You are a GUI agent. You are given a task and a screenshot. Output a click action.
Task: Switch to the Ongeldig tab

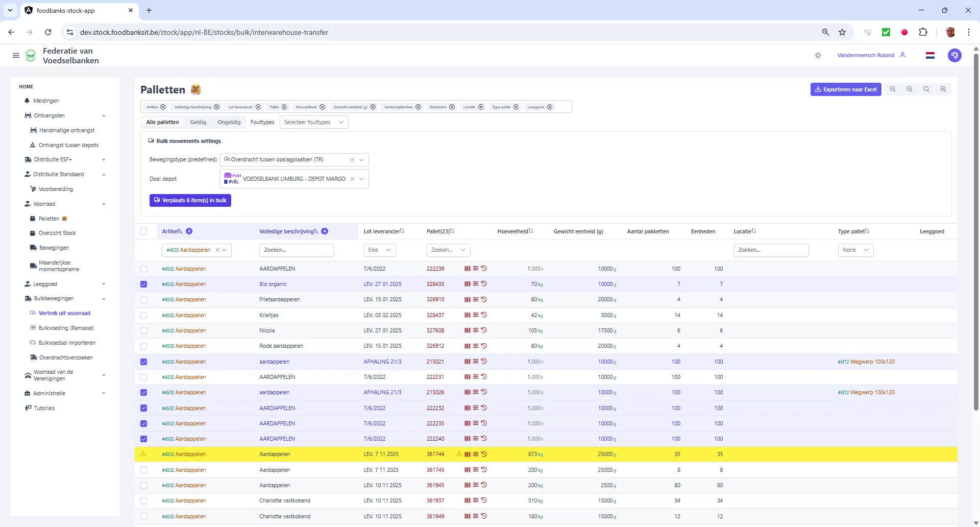pyautogui.click(x=229, y=122)
